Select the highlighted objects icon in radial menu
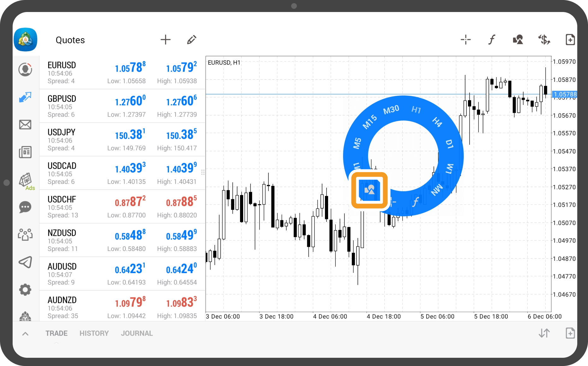Image resolution: width=588 pixels, height=366 pixels. point(369,190)
